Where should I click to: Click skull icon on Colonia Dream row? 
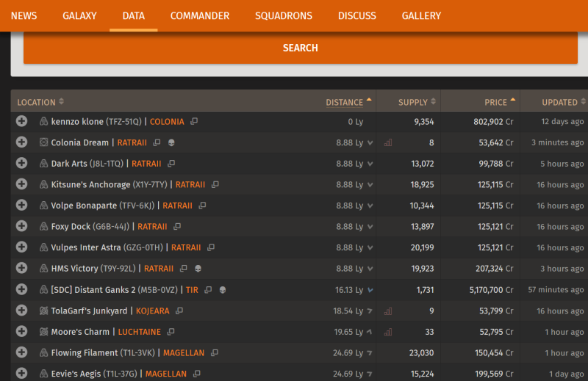tap(171, 142)
